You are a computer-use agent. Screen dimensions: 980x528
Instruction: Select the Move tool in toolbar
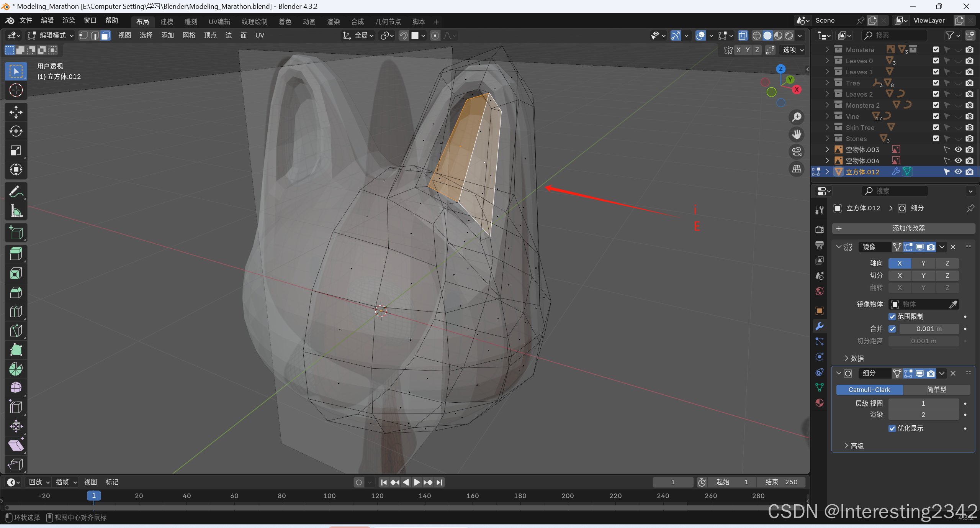click(x=16, y=112)
